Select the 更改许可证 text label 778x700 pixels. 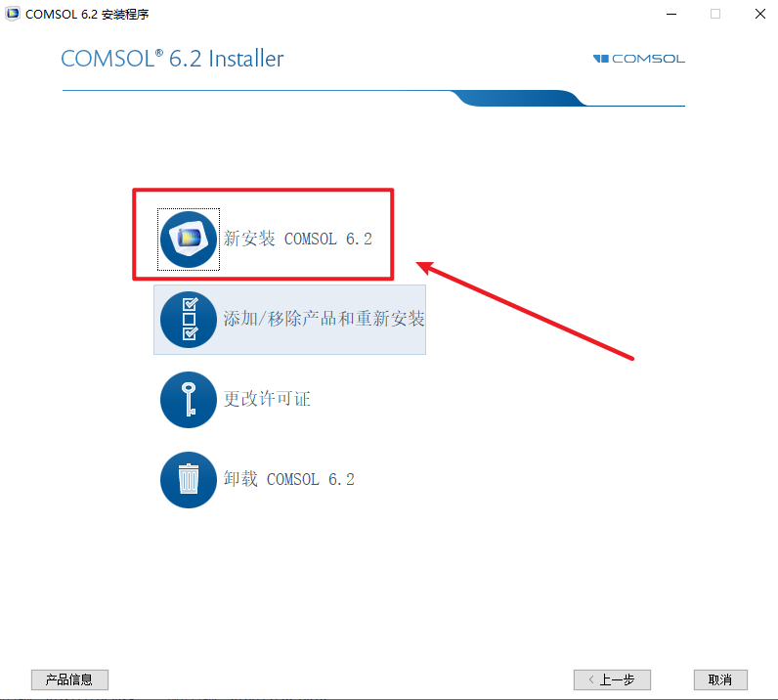267,399
